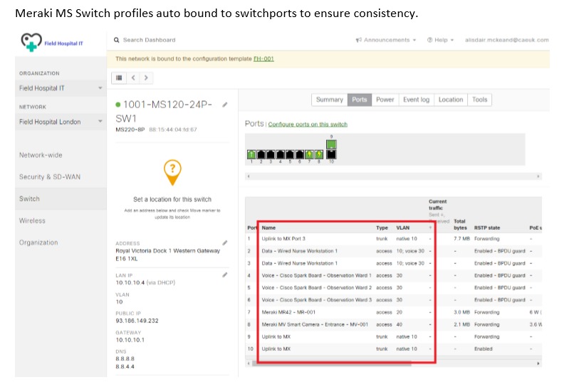The width and height of the screenshot is (564, 392).
Task: Go to next switch arrow
Action: [x=146, y=78]
